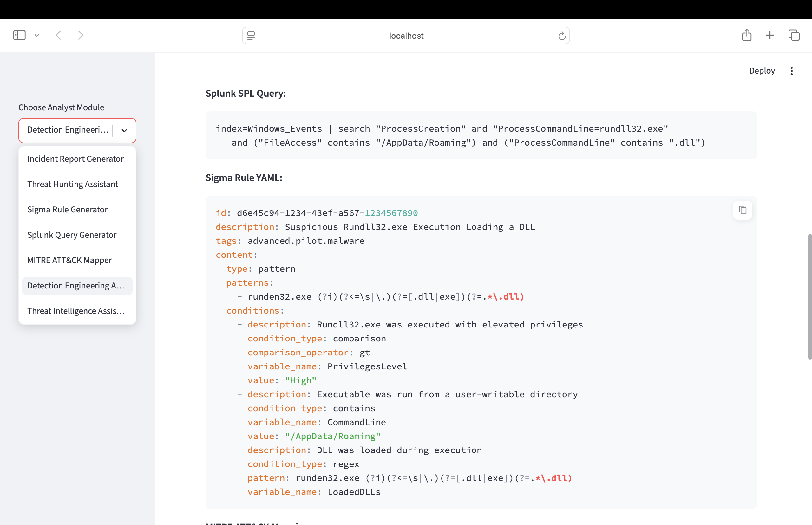The width and height of the screenshot is (812, 525).
Task: Open the three-dot app menu
Action: pos(791,71)
